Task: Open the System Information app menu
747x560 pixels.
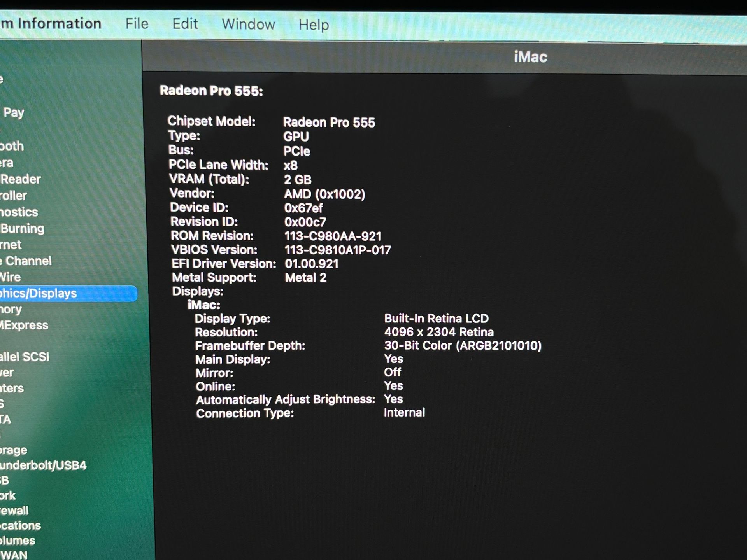Action: [x=51, y=23]
